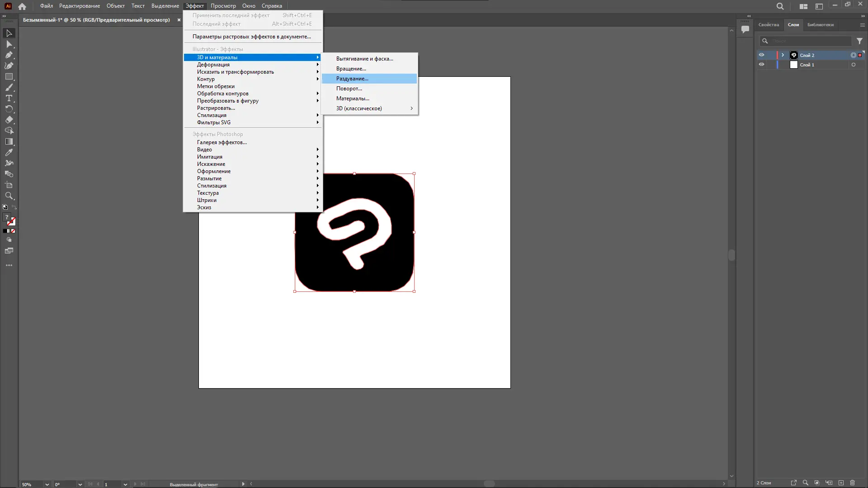The height and width of the screenshot is (488, 868).
Task: Click the target circle of Слой 1
Action: click(x=854, y=65)
